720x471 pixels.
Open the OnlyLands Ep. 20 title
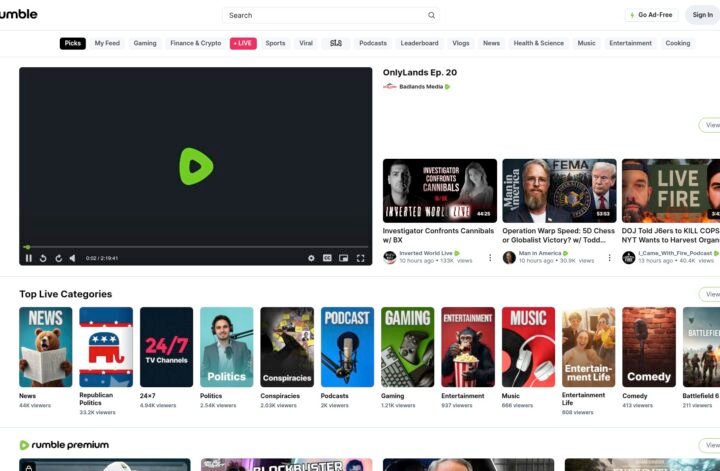420,73
